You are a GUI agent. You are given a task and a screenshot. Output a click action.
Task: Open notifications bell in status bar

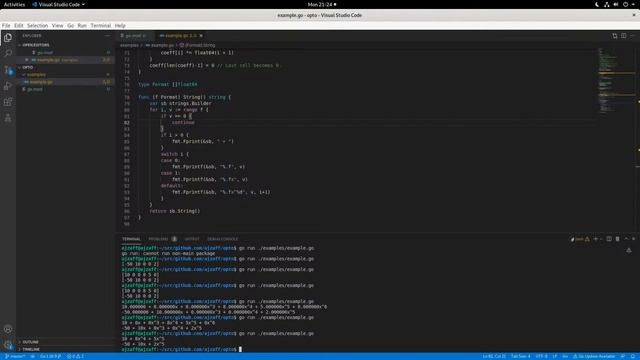click(633, 356)
